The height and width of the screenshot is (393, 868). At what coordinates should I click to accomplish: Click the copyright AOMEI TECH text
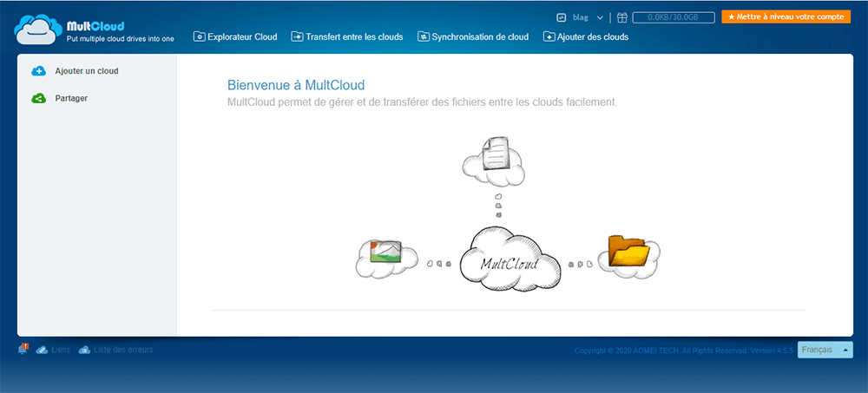(684, 350)
